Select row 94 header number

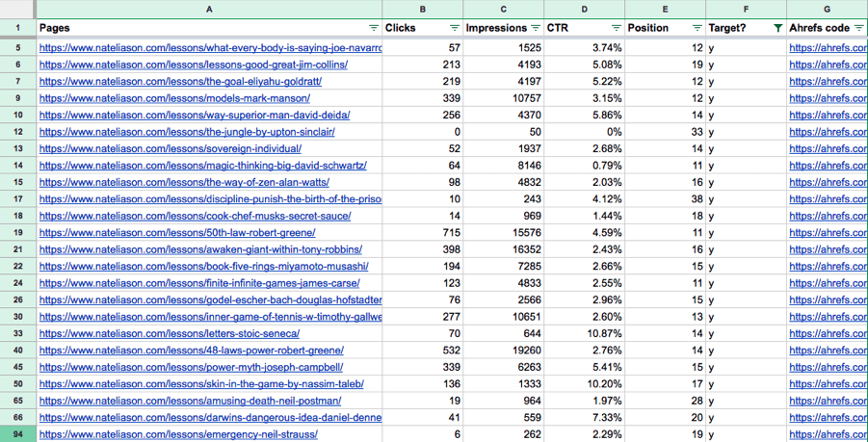point(17,434)
